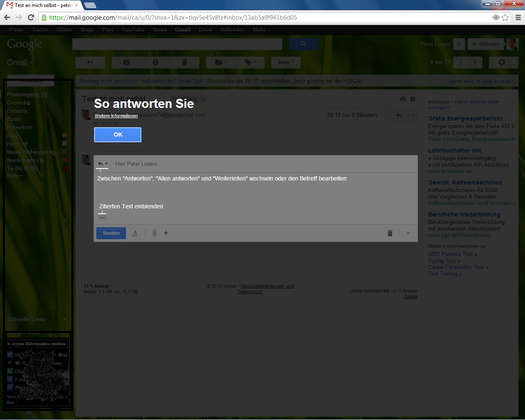Select +Peter in the Google bar
This screenshot has height=420, width=525.
15,30
